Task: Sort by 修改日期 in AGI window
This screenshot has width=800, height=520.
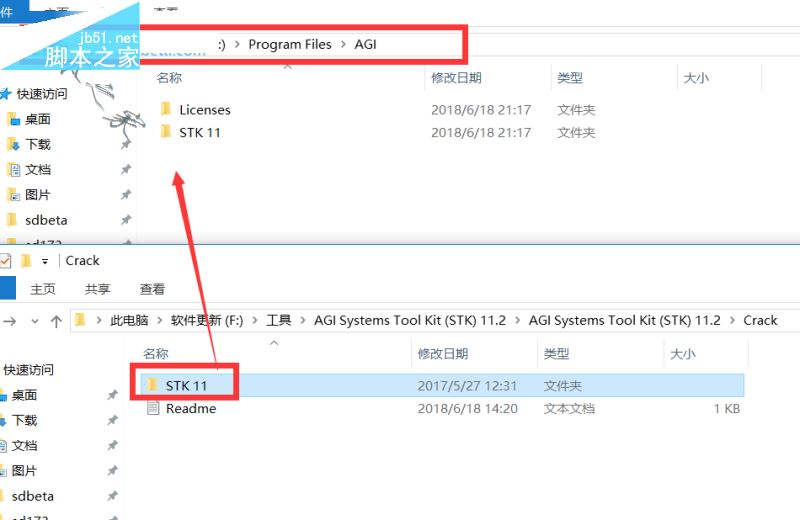Action: pyautogui.click(x=456, y=78)
